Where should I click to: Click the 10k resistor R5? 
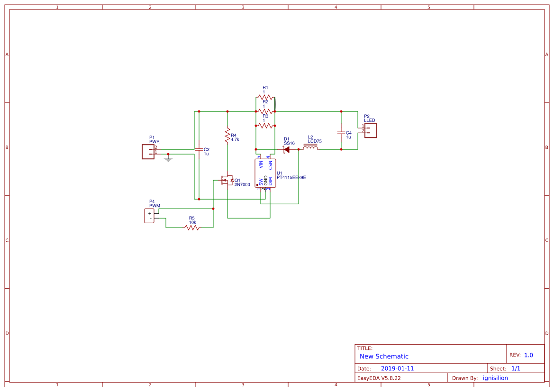191,227
